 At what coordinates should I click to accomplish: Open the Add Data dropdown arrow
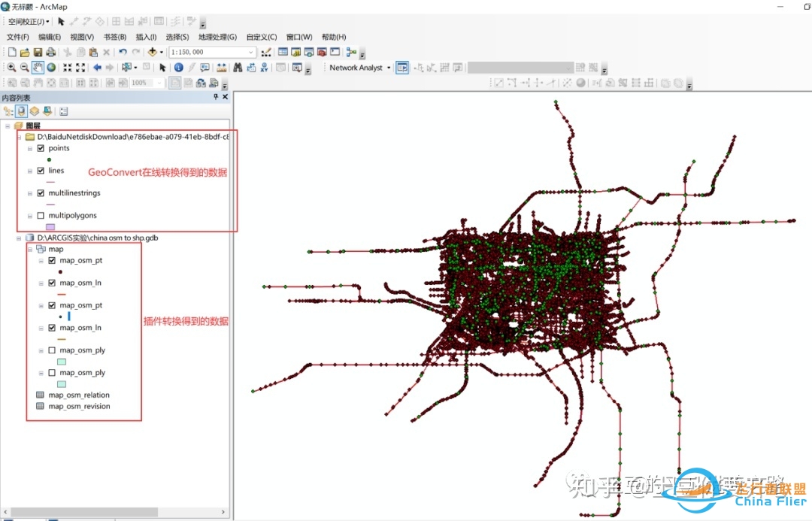(161, 53)
